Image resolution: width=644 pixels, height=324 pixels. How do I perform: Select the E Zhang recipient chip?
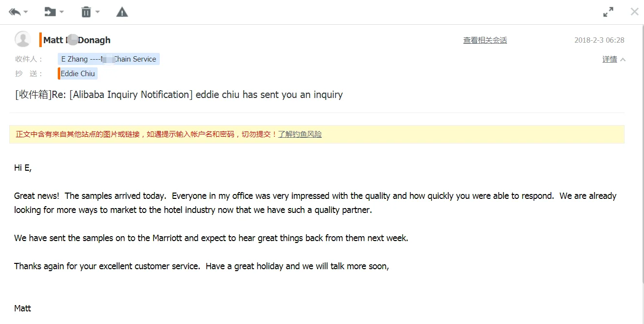pyautogui.click(x=108, y=59)
